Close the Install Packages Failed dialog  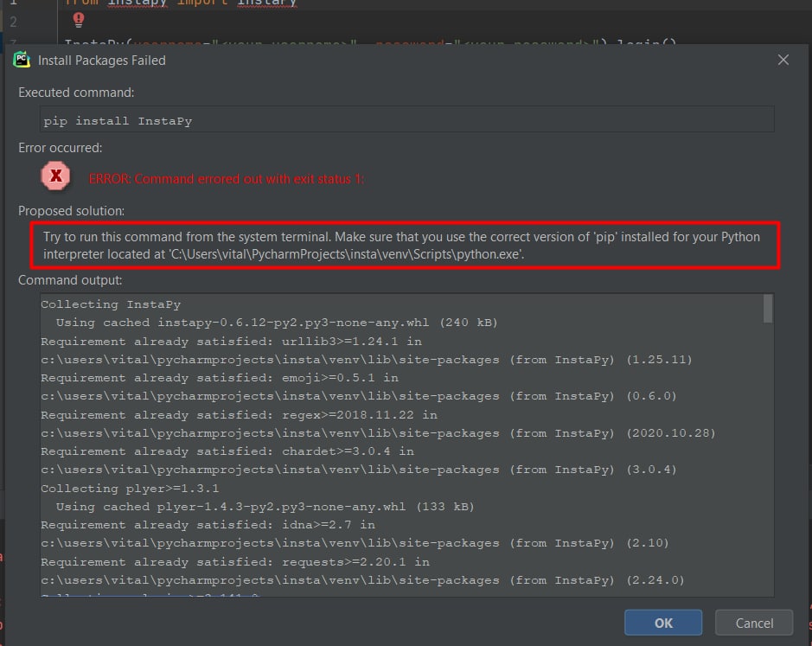pyautogui.click(x=783, y=60)
